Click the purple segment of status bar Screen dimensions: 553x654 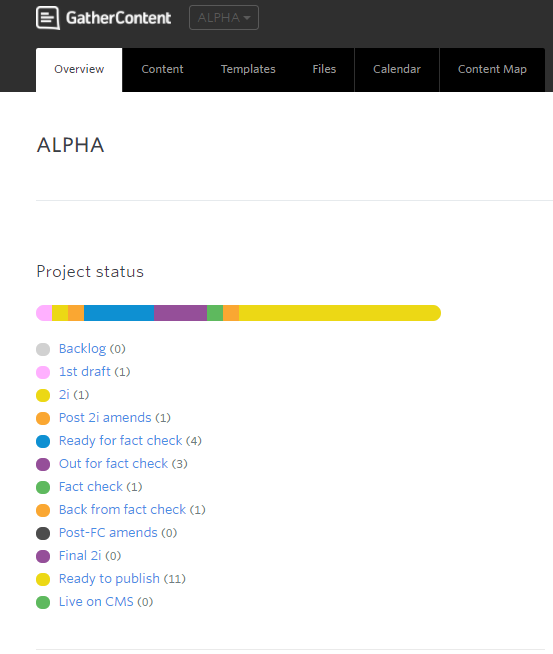(181, 313)
